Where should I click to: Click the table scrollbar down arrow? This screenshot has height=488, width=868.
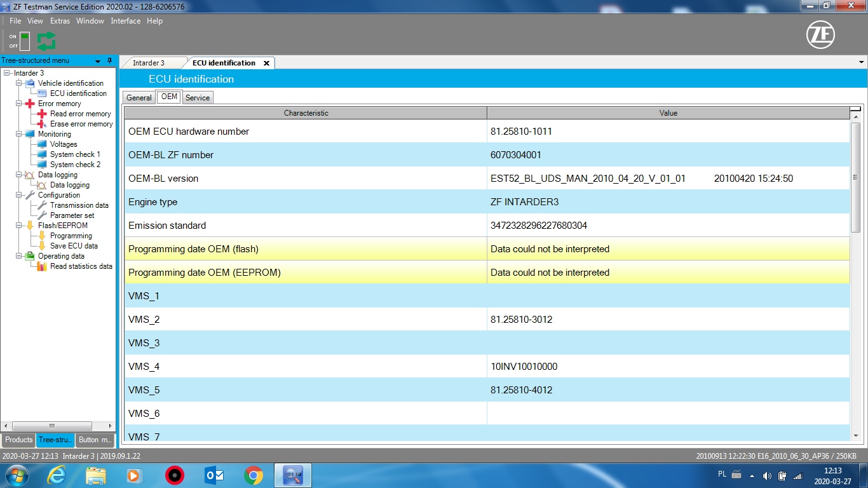856,435
